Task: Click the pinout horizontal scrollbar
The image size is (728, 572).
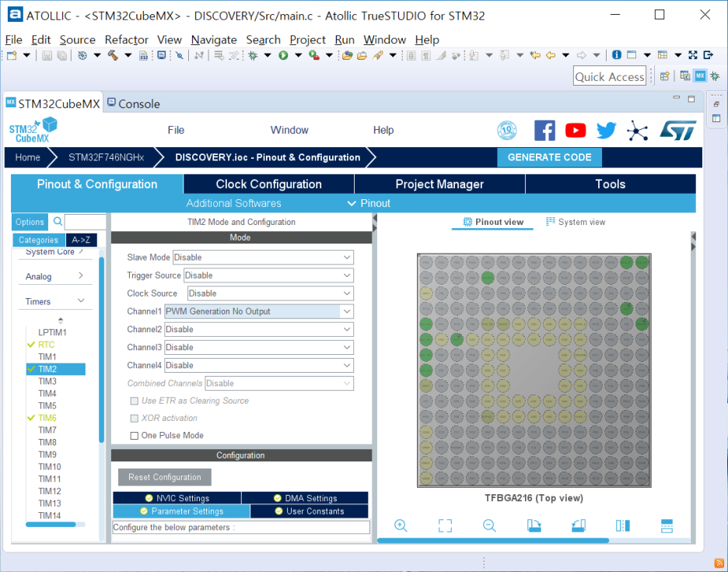Action: [x=493, y=540]
